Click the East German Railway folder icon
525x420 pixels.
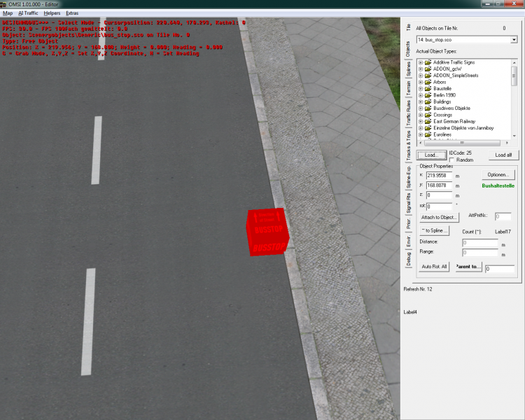(428, 122)
